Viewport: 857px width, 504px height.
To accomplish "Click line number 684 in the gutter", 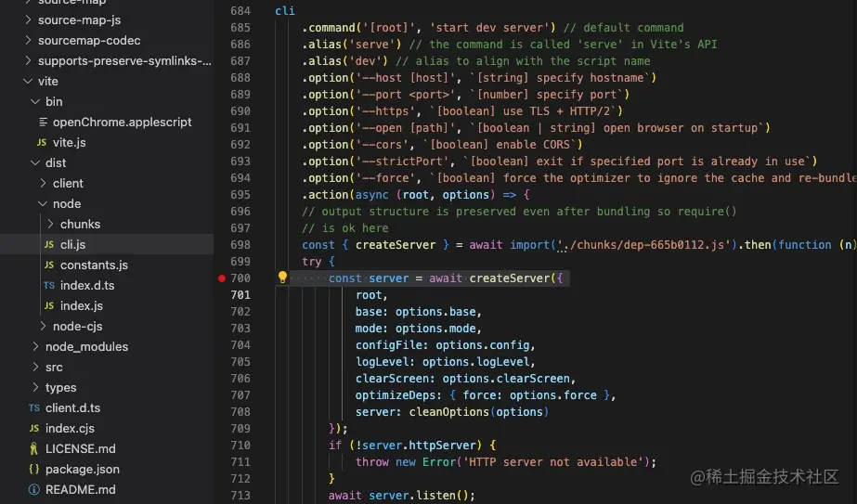I will [240, 11].
